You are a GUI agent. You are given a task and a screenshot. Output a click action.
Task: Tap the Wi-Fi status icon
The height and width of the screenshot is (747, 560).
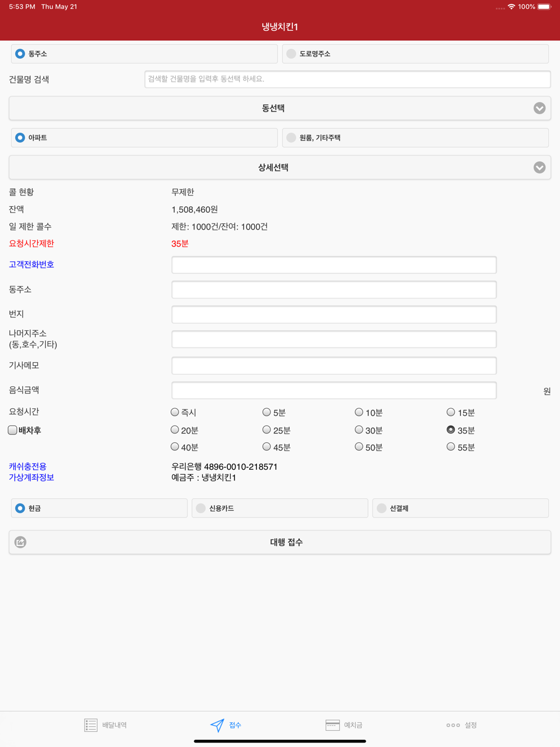click(x=511, y=7)
